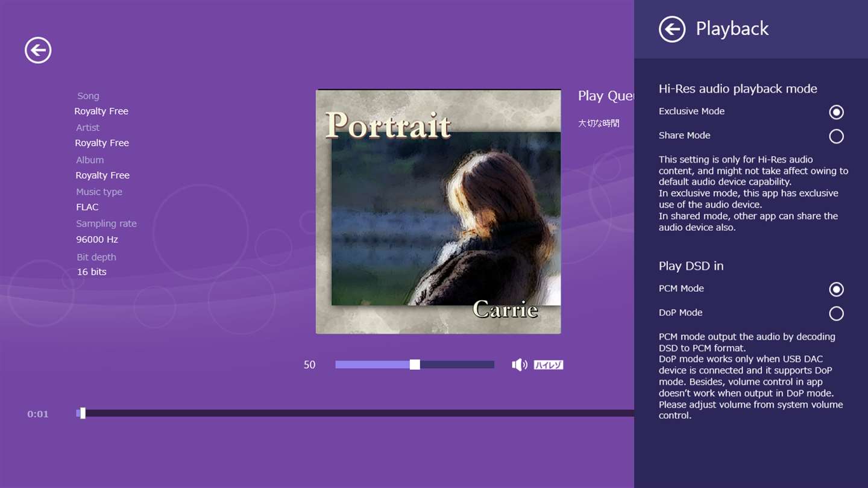Click the Bit depth label
The image size is (868, 488).
click(96, 257)
